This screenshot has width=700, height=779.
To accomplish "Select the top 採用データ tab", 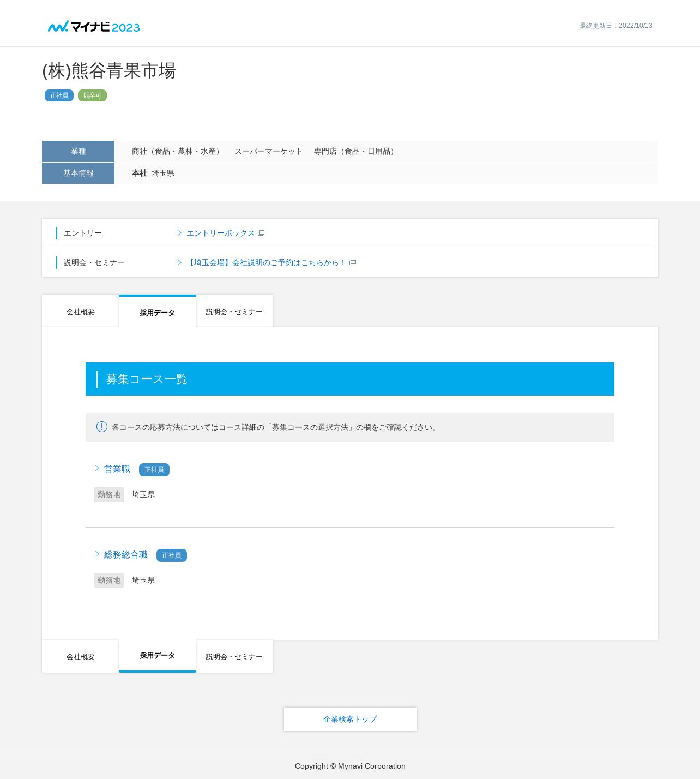I will (157, 312).
